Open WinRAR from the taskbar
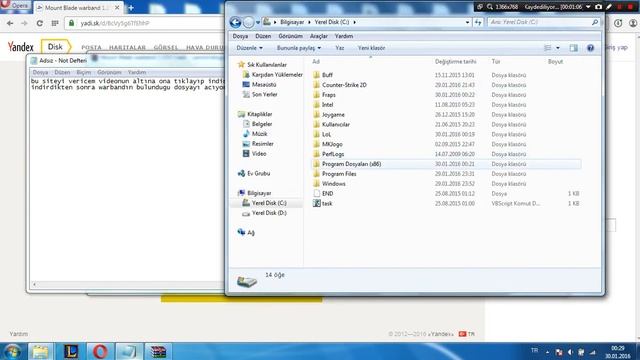640x360 pixels. coord(158,351)
